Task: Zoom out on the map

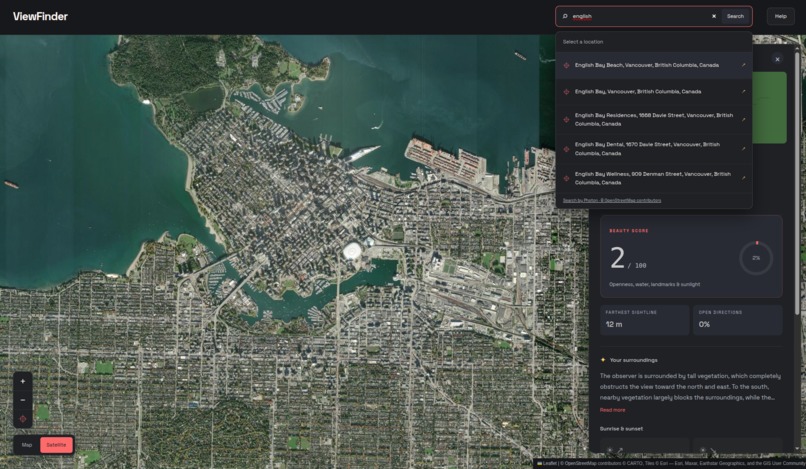Action: (23, 400)
